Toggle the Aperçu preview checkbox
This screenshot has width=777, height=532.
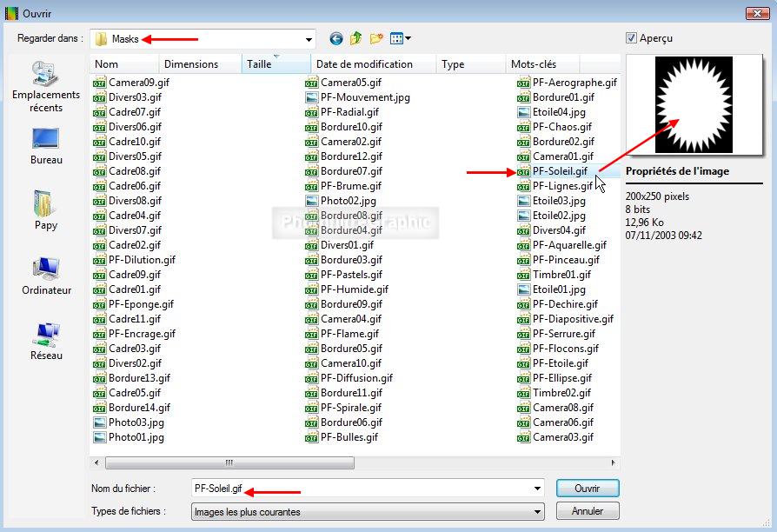[x=631, y=38]
